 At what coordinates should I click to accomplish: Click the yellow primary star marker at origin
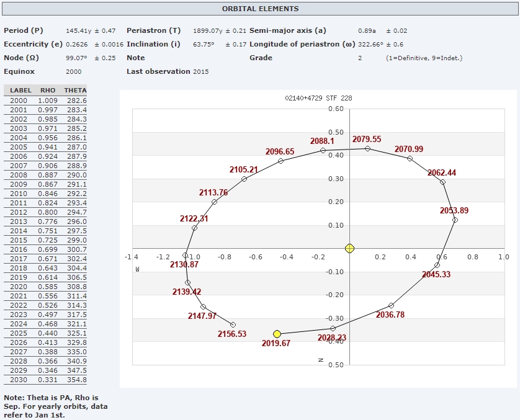click(x=350, y=248)
